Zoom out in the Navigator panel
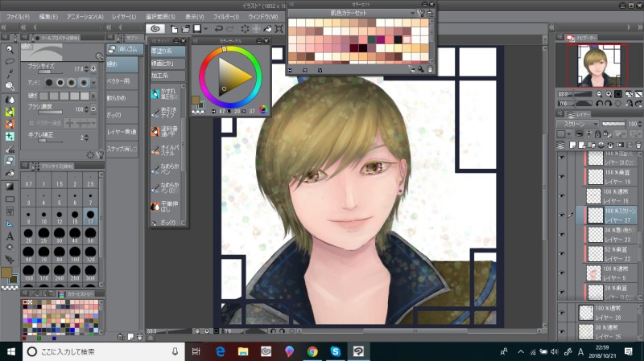 (599, 94)
